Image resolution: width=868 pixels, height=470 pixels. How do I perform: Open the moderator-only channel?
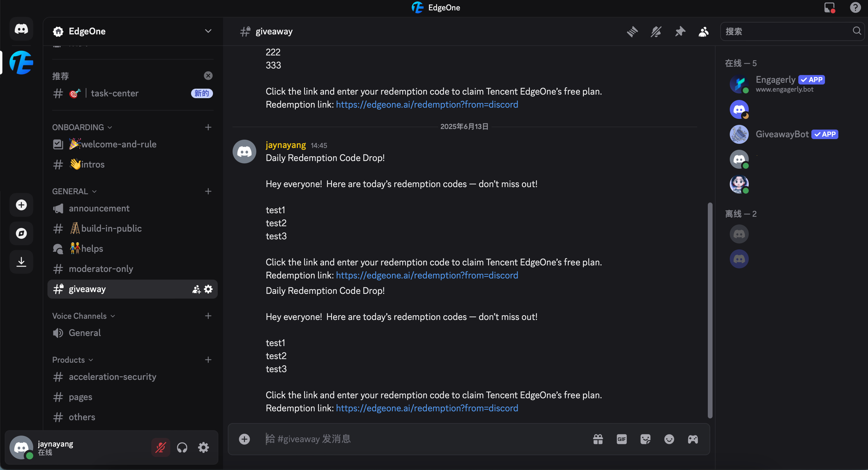[133, 269]
